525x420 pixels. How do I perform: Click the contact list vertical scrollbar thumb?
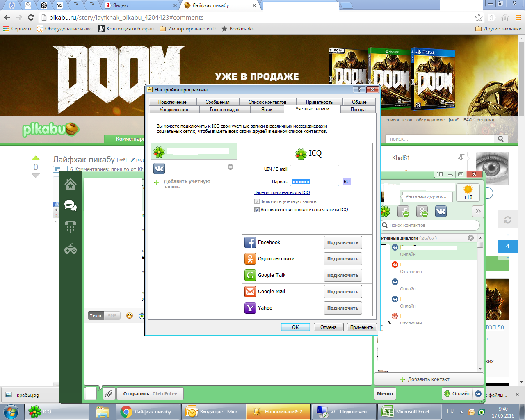480,245
